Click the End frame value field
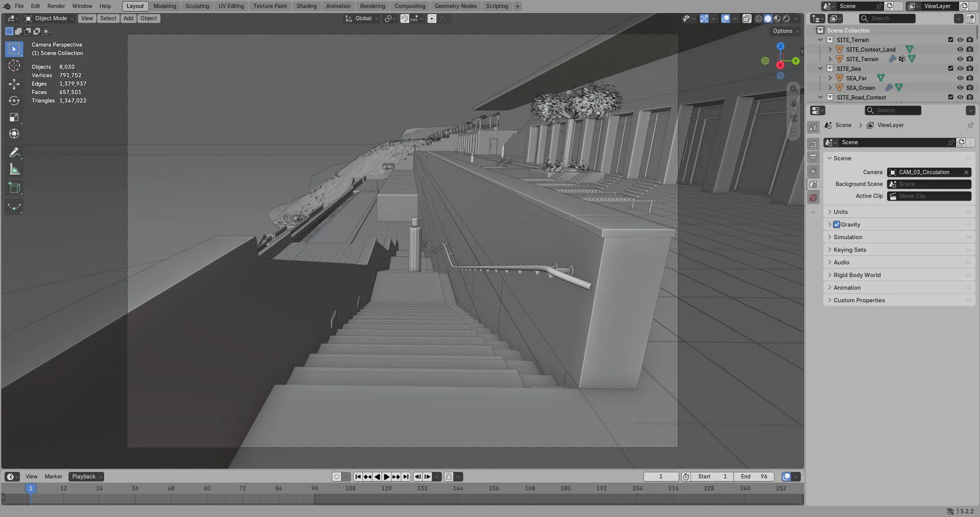Viewport: 980px width, 517px height. pos(754,477)
